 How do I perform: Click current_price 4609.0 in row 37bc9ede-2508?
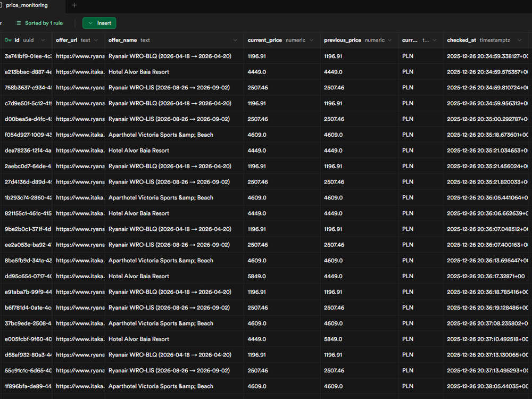click(x=282, y=323)
